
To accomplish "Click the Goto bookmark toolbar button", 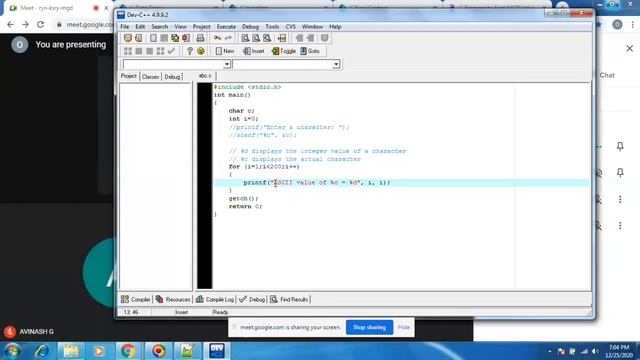I will coord(310,51).
